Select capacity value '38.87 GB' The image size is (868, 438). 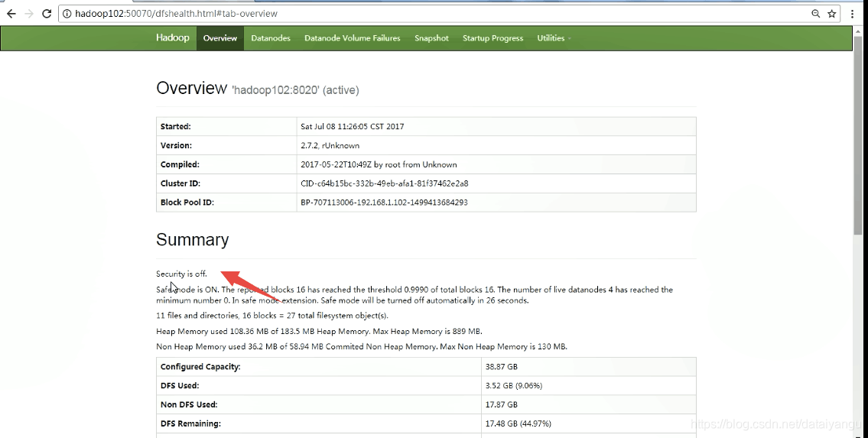[502, 367]
